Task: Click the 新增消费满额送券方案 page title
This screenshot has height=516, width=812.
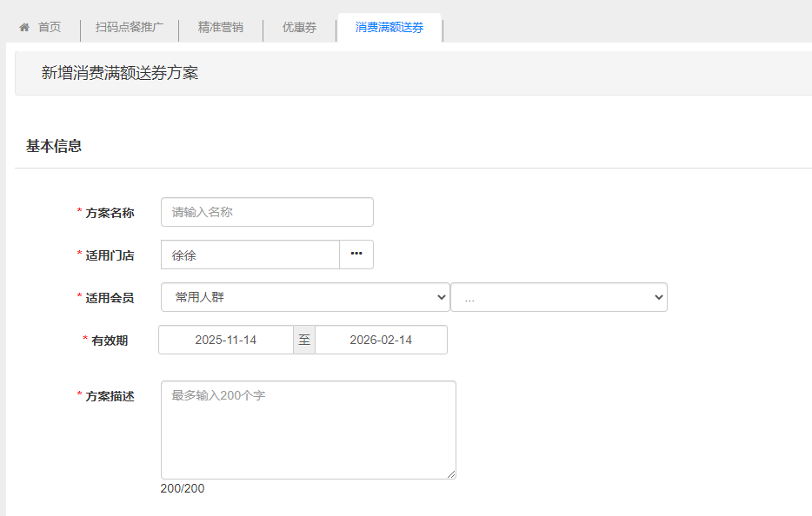Action: pos(120,73)
